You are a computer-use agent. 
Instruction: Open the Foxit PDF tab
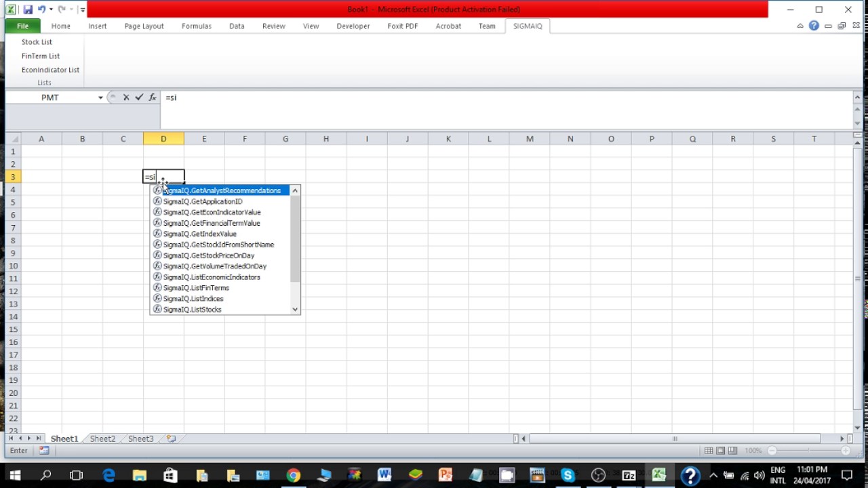click(x=403, y=26)
